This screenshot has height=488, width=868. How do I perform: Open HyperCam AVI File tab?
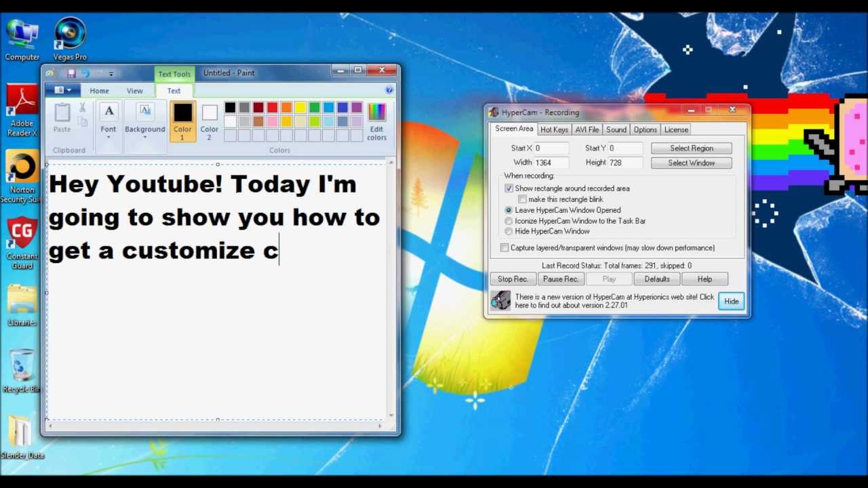[x=587, y=129]
